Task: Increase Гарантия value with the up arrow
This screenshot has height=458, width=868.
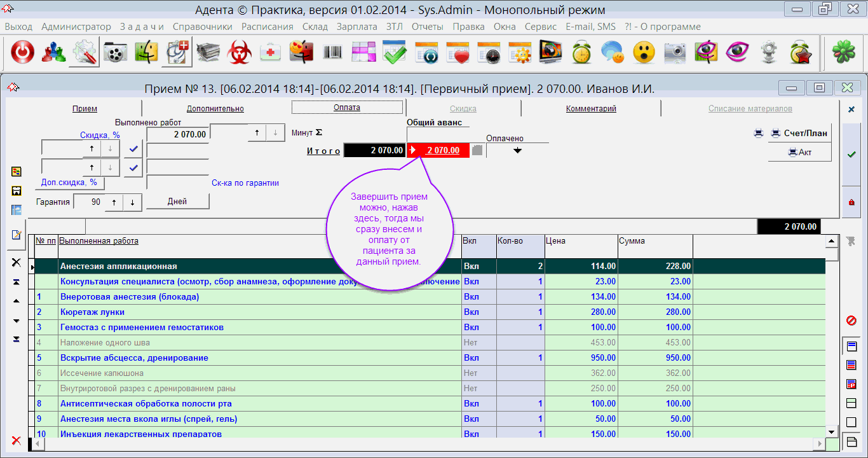Action: [114, 202]
